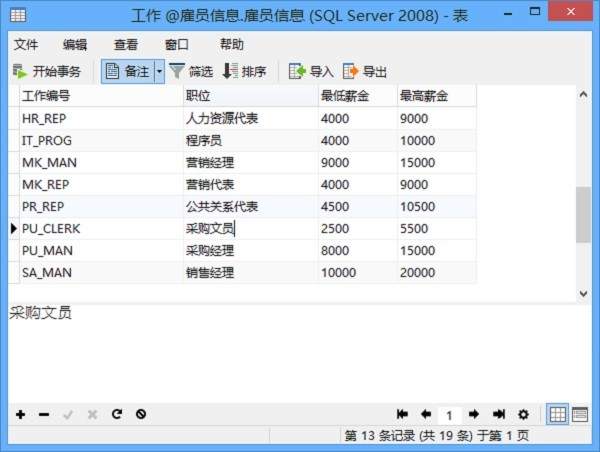Click the 排序 sort button
The width and height of the screenshot is (600, 452).
click(244, 71)
